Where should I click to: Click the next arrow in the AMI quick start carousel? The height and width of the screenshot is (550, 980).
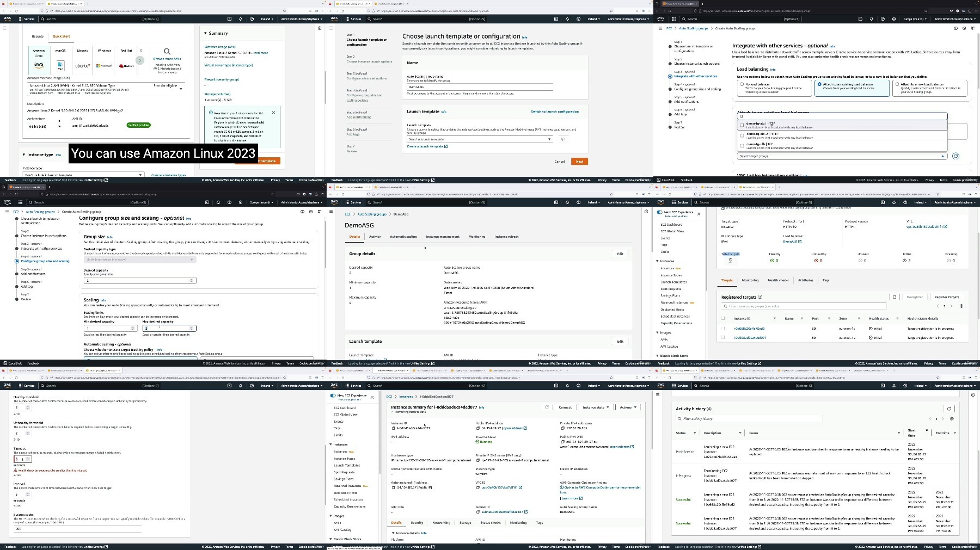140,60
